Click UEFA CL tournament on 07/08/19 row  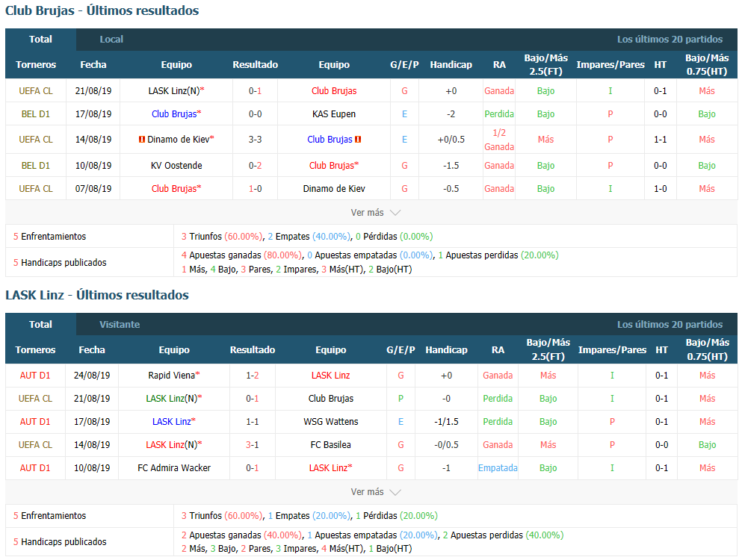(35, 189)
